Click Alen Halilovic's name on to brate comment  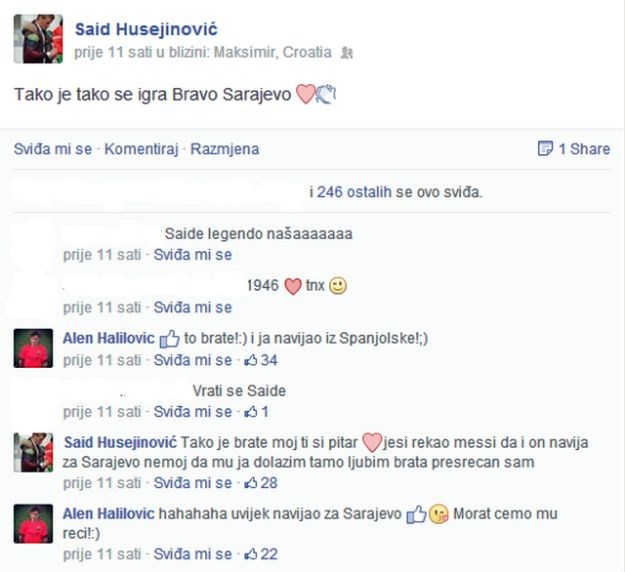(x=108, y=338)
